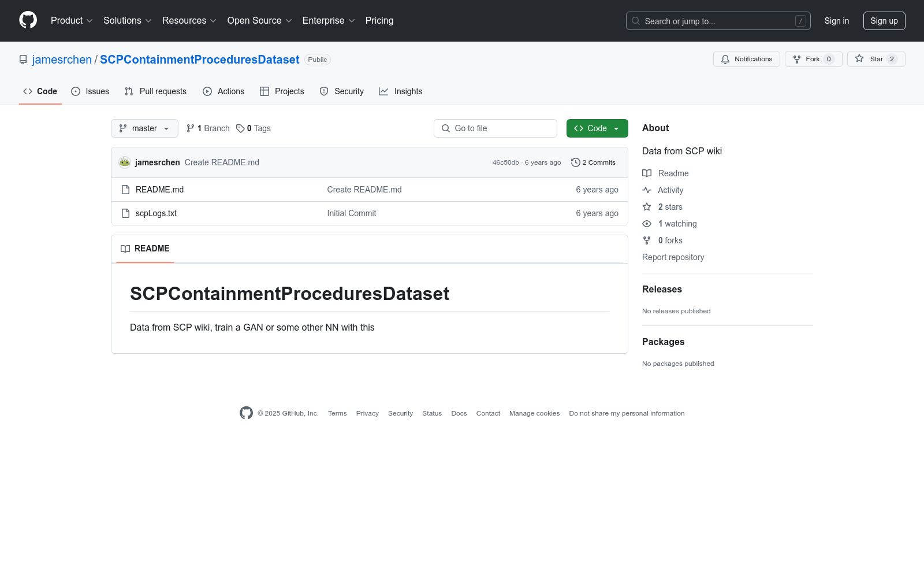Image resolution: width=924 pixels, height=578 pixels.
Task: Open the latest commit message Create README.md
Action: click(222, 162)
